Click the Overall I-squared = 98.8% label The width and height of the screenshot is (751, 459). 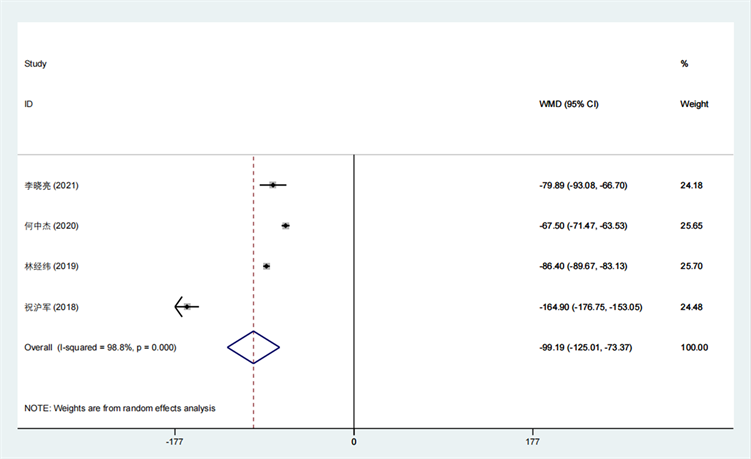pyautogui.click(x=100, y=347)
